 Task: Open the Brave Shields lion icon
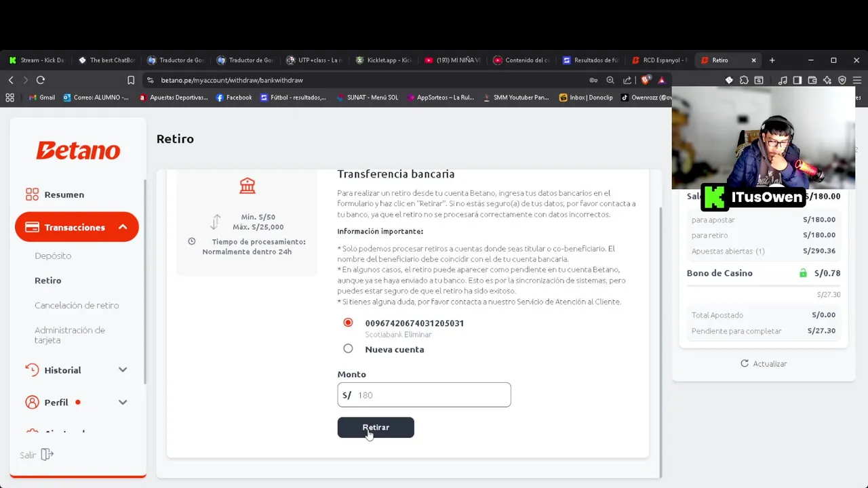pyautogui.click(x=646, y=80)
